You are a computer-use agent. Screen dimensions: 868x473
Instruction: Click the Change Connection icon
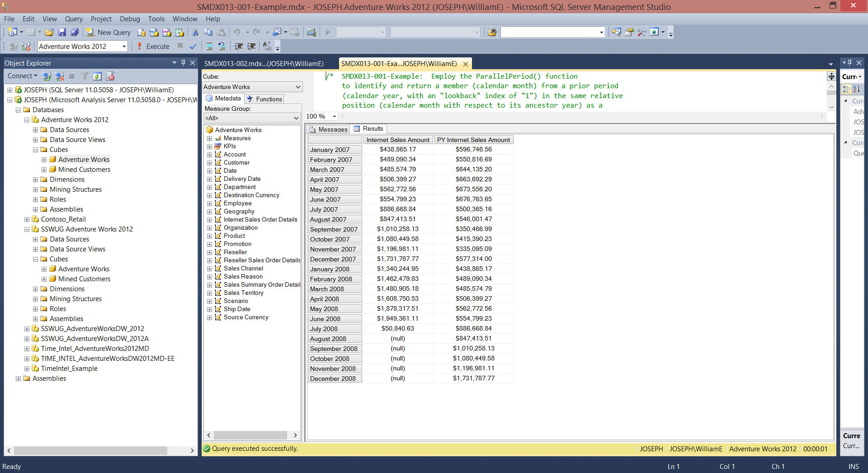(26, 46)
